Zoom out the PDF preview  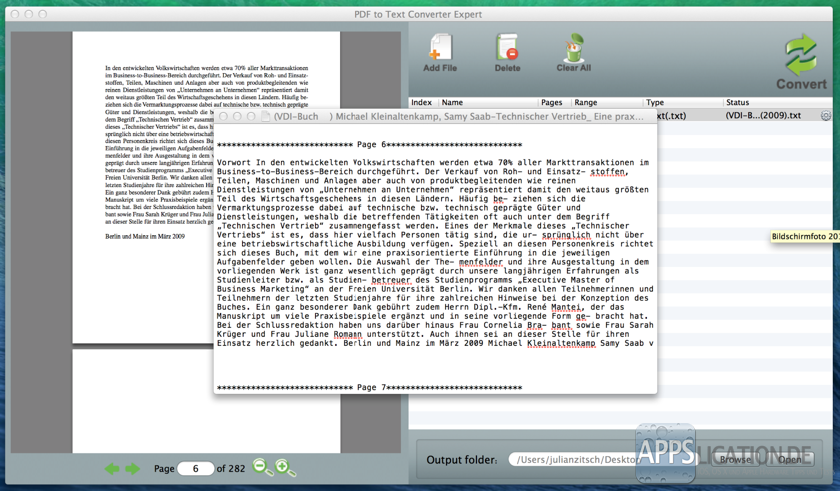tap(262, 467)
